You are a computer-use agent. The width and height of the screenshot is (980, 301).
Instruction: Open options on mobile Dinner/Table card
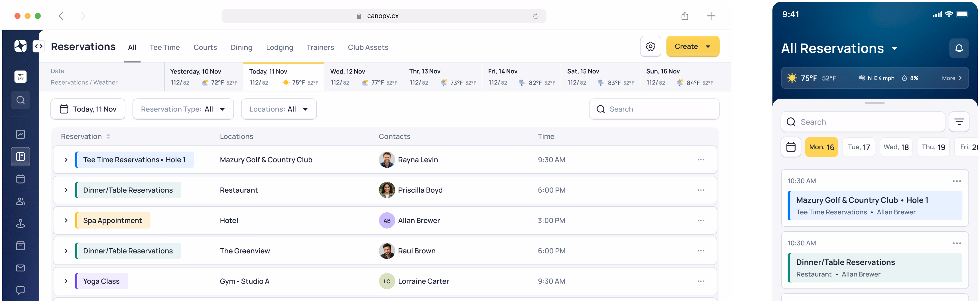click(957, 243)
